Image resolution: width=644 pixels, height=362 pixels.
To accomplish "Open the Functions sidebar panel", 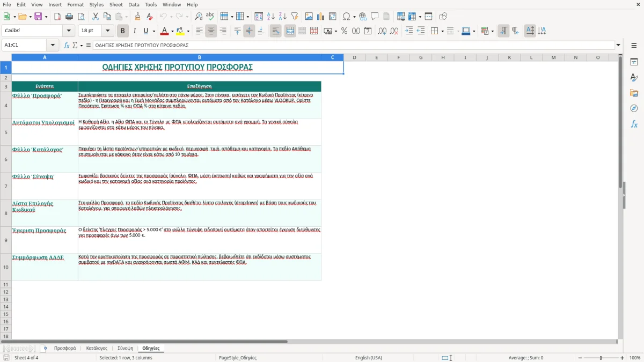I will [634, 124].
